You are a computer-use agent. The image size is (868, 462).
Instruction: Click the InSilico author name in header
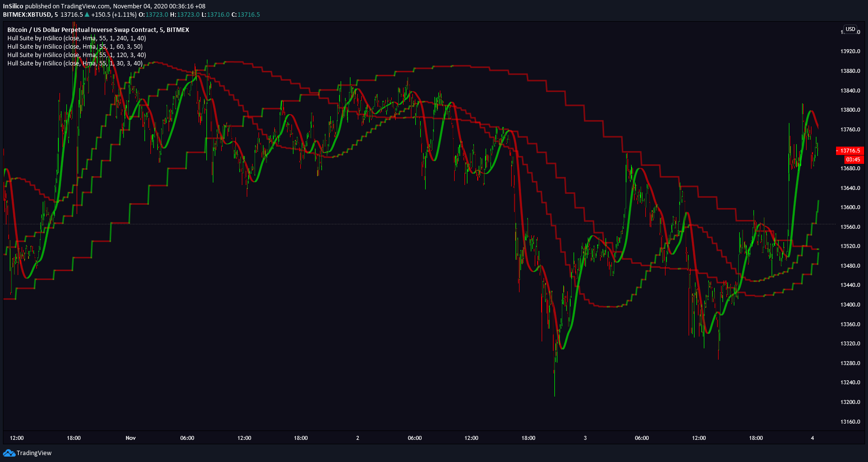point(13,6)
